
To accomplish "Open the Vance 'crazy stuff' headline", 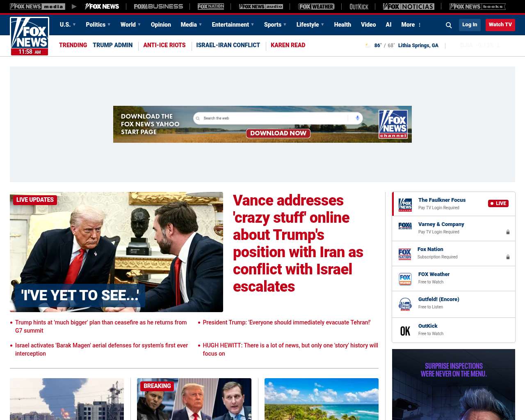I will tap(298, 244).
